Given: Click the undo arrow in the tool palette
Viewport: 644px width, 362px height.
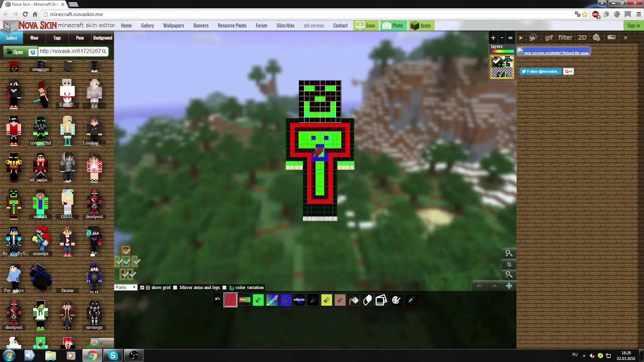Looking at the screenshot, I should [x=217, y=300].
